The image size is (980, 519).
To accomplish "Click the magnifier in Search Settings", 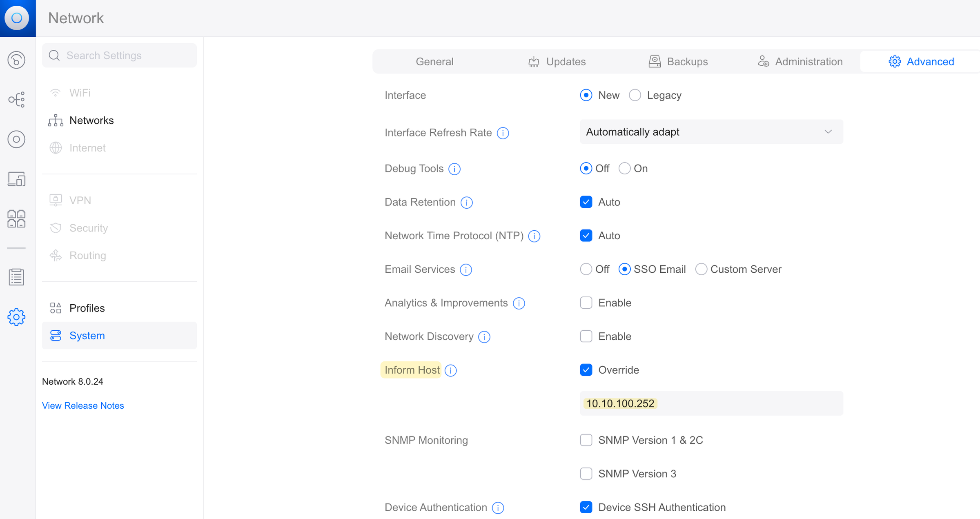I will (54, 55).
